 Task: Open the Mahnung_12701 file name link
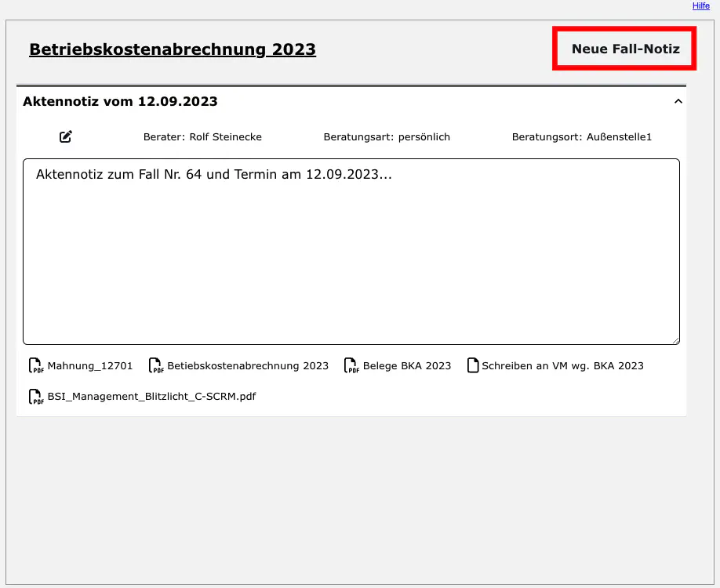click(x=90, y=366)
